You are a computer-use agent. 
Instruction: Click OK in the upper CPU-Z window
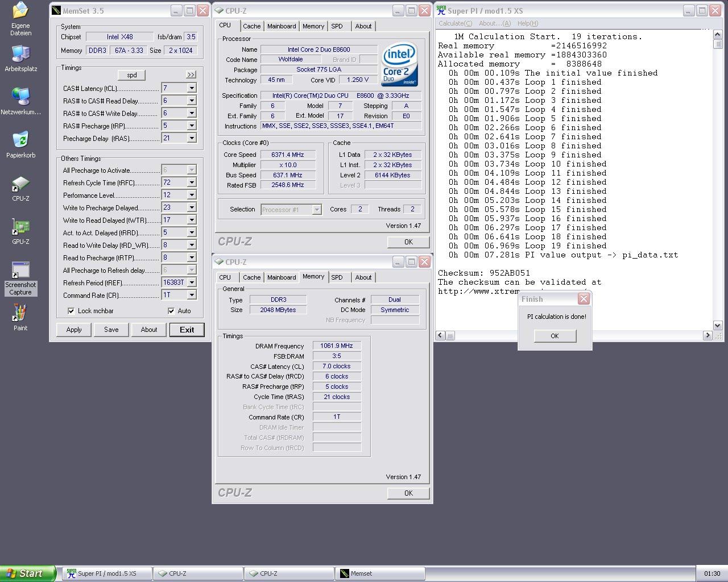pyautogui.click(x=408, y=242)
